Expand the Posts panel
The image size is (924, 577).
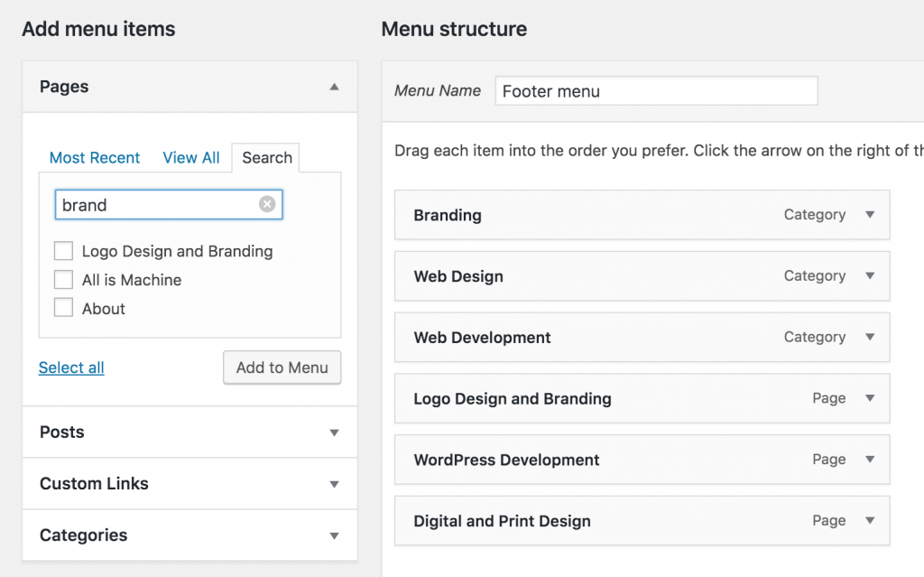(334, 432)
